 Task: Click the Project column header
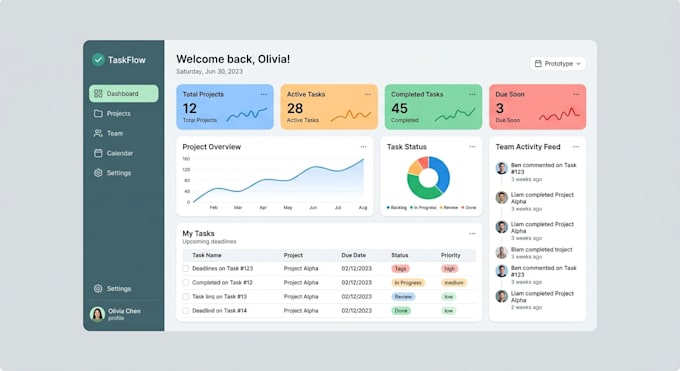pyautogui.click(x=293, y=255)
